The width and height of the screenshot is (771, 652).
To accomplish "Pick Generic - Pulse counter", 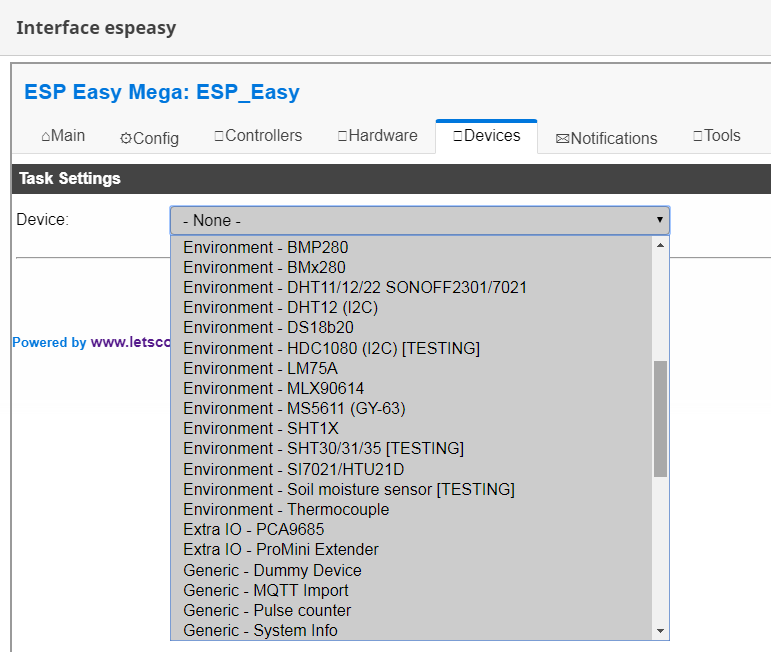I will (411, 611).
